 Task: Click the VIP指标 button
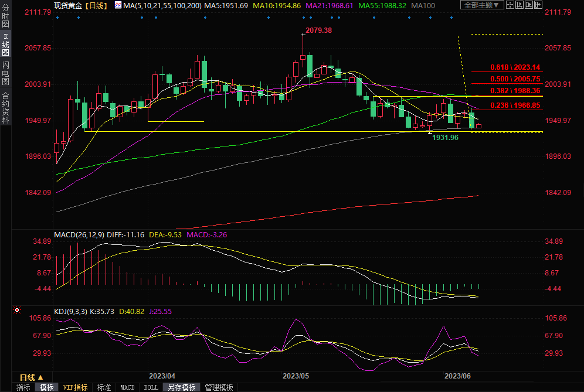[75, 387]
